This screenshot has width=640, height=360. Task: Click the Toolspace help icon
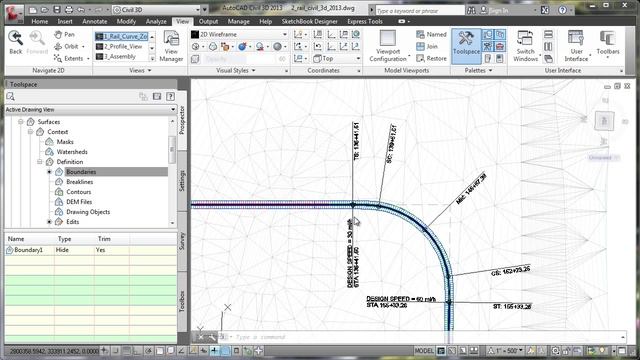coord(170,96)
